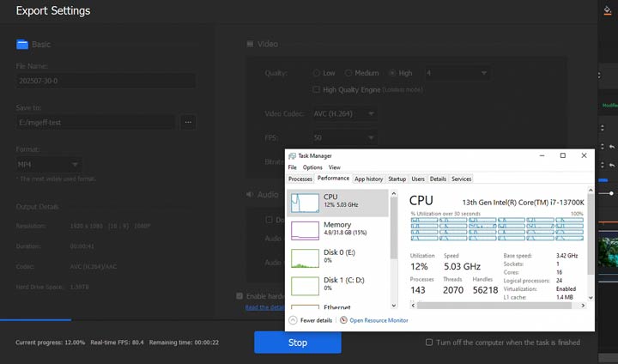
Task: Open the FPS 50 dropdown
Action: point(343,137)
